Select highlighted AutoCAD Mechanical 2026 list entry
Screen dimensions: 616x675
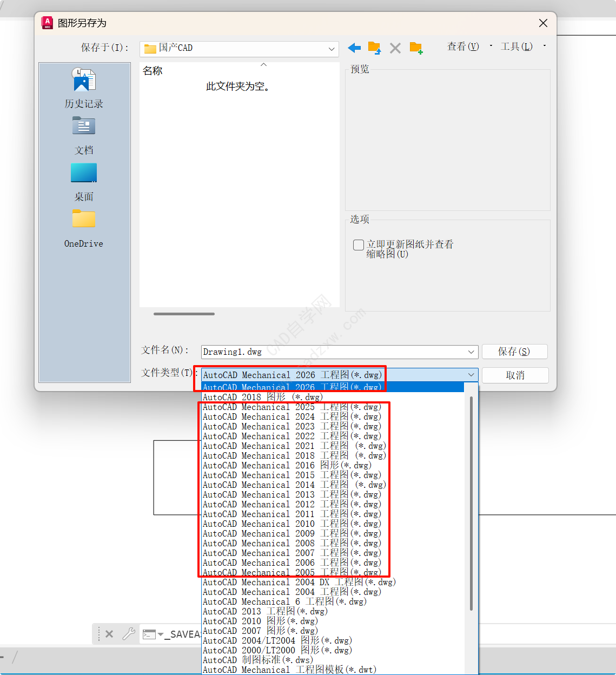click(333, 387)
